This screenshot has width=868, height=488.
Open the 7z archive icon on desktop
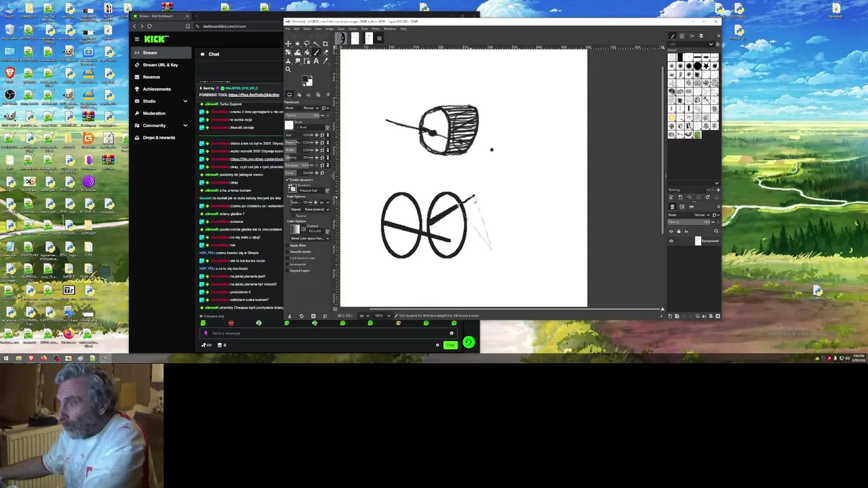coord(68,291)
